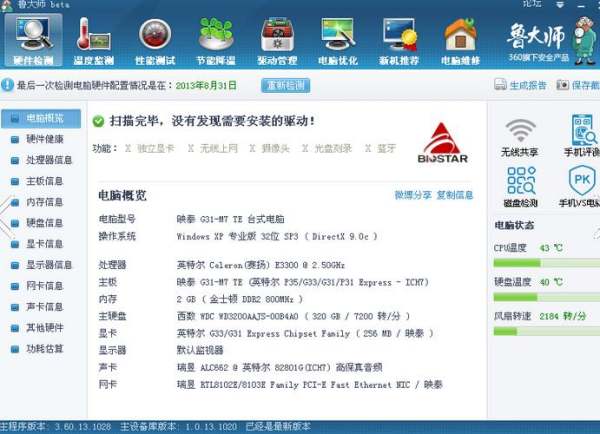Click the 西数 WDC hard disk value
The image size is (600, 434).
coord(293,316)
